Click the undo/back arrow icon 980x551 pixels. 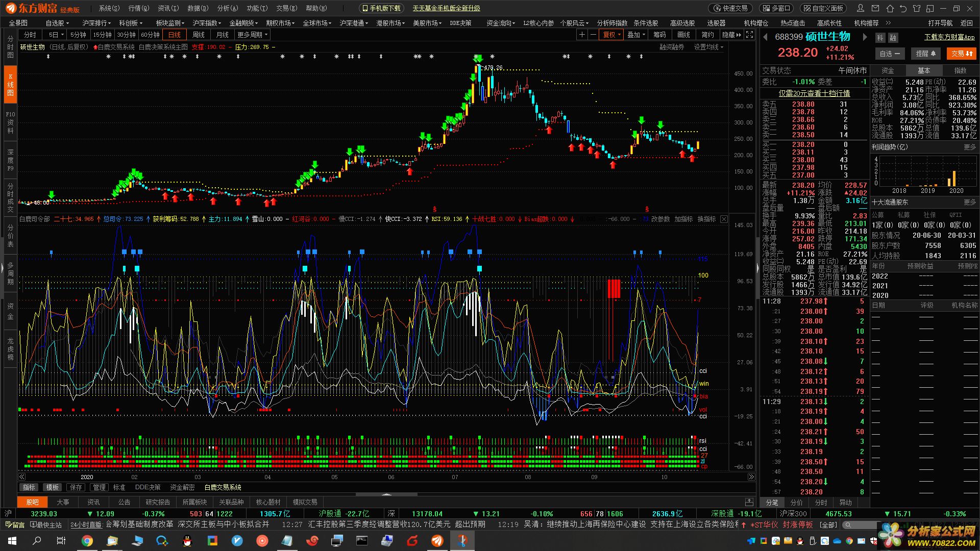click(x=903, y=8)
